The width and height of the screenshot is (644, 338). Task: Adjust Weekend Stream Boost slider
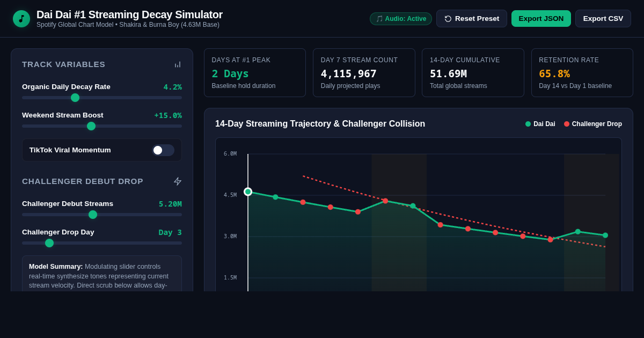point(102,126)
